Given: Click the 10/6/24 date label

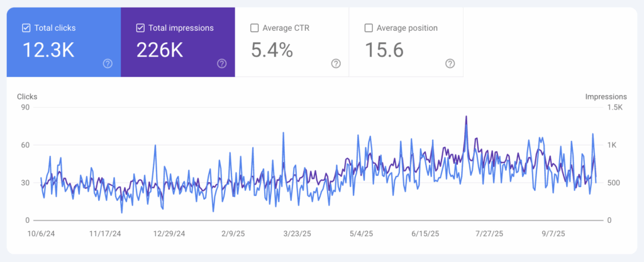Looking at the screenshot, I should pos(42,233).
